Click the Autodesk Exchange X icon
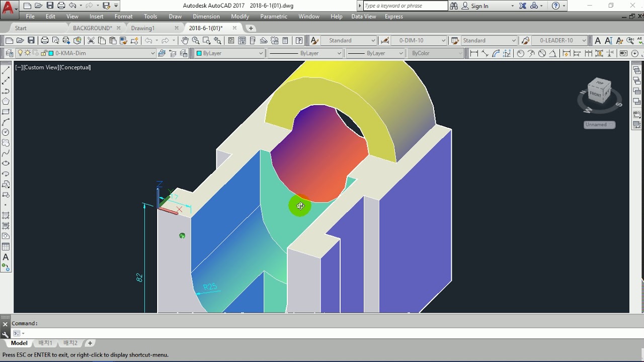644x362 pixels. (x=523, y=6)
